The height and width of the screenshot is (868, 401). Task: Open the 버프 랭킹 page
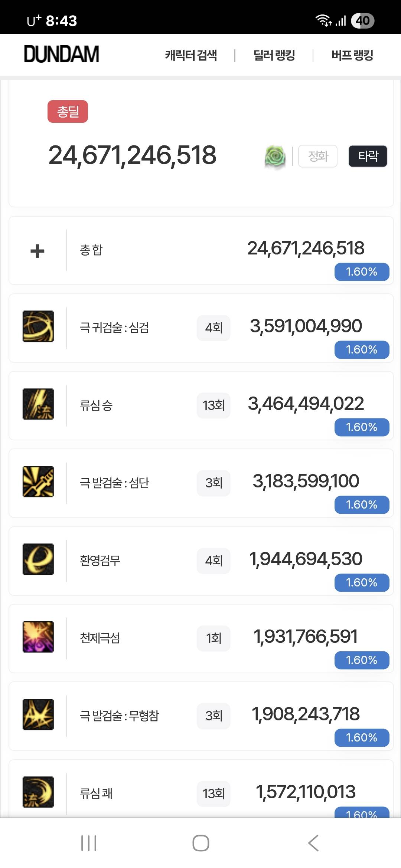click(x=352, y=55)
